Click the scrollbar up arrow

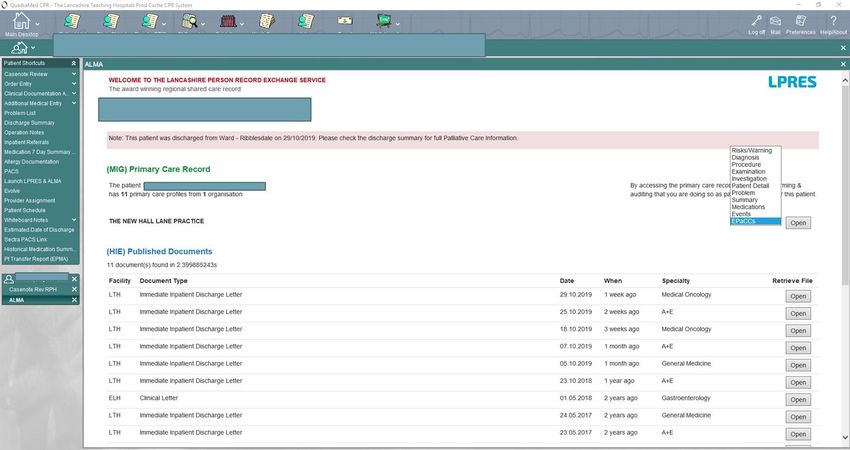tap(845, 81)
